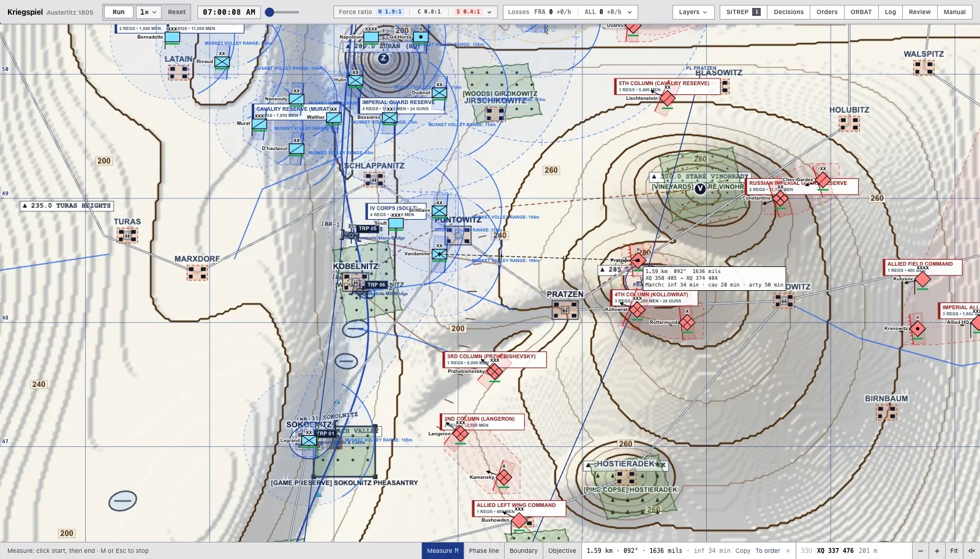Zoom in with the plus button
Viewport: 980px width, 559px height.
coord(937,550)
